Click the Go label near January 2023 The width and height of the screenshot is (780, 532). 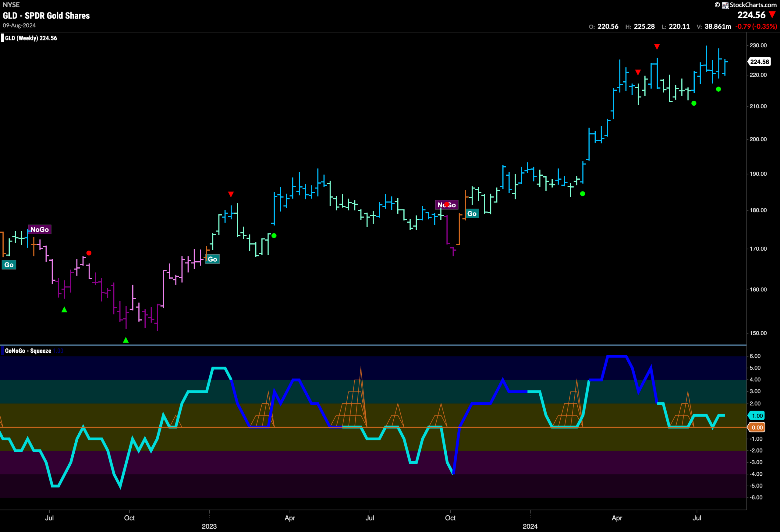point(212,259)
